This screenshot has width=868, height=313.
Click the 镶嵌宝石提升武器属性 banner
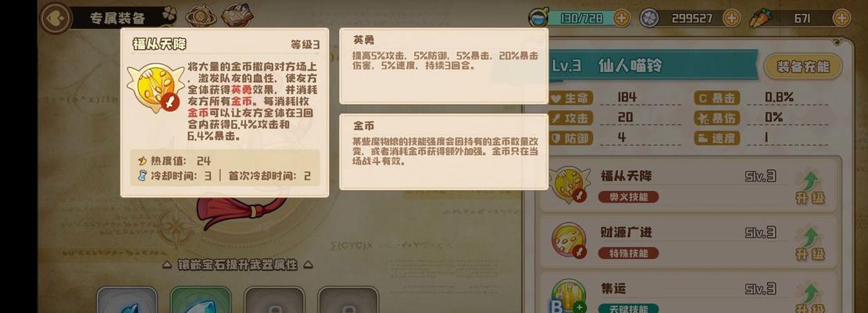[x=238, y=264]
